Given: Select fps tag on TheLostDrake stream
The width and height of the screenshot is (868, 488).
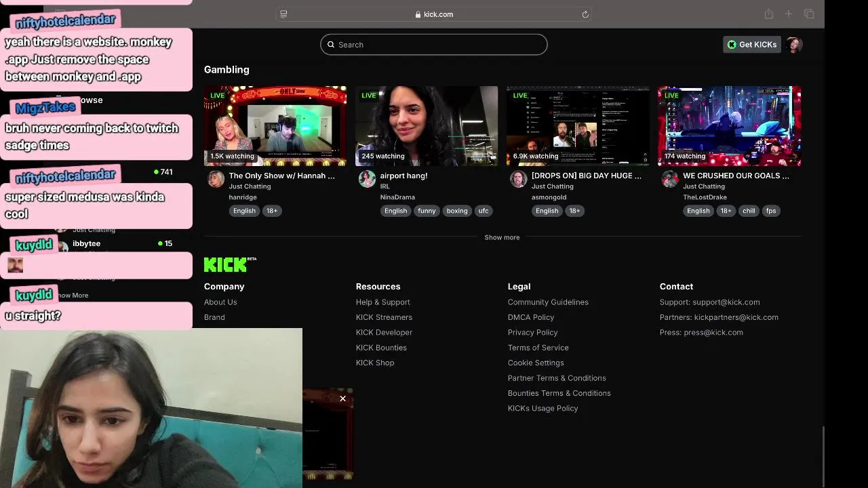Looking at the screenshot, I should tap(771, 211).
